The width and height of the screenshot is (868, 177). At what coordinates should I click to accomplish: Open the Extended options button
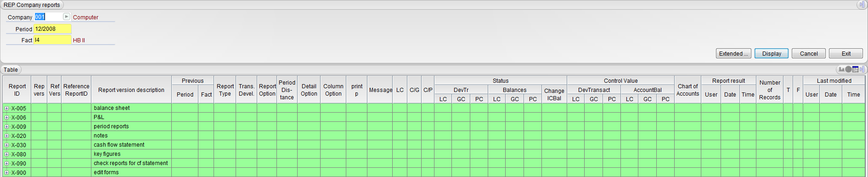point(733,54)
